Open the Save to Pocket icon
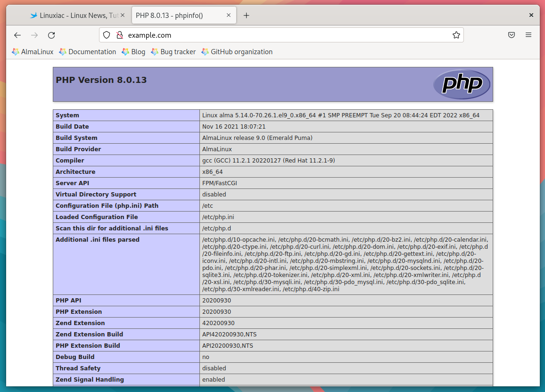The height and width of the screenshot is (392, 545). click(x=511, y=35)
